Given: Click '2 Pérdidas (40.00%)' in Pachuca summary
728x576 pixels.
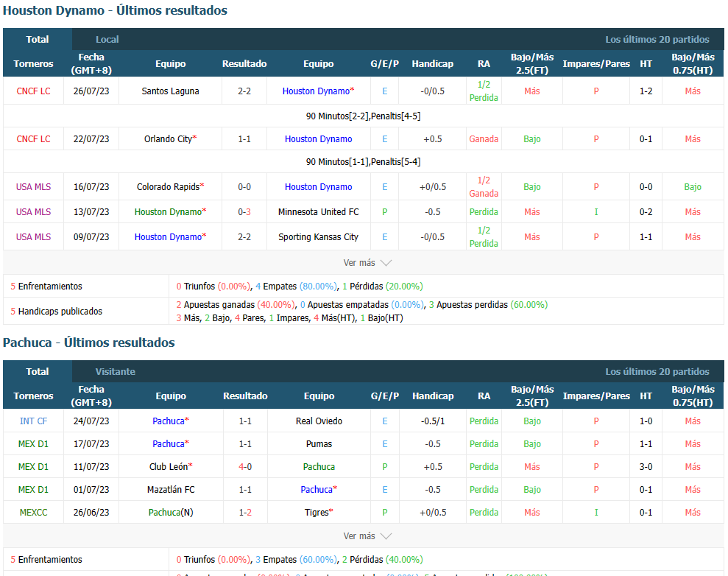Looking at the screenshot, I should 383,559.
